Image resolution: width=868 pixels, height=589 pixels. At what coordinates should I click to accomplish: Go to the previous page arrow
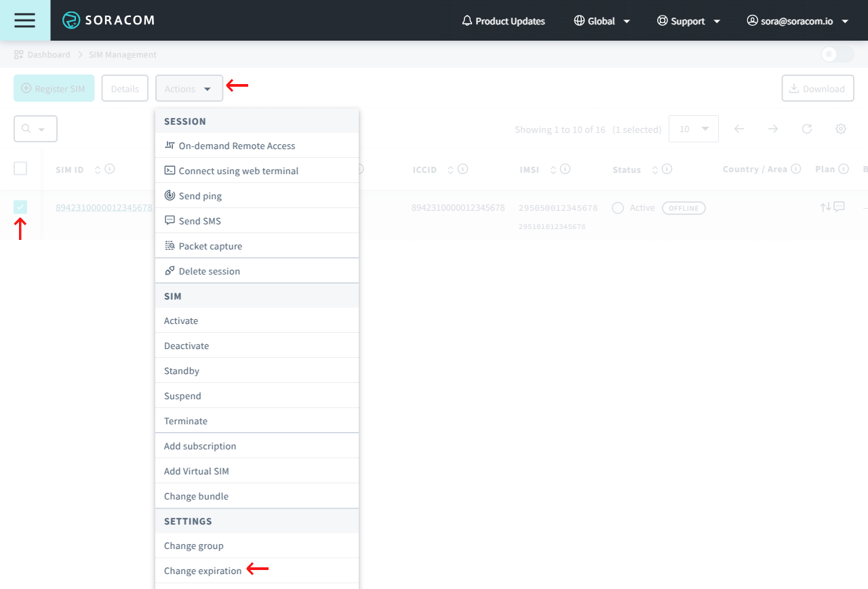click(x=739, y=129)
